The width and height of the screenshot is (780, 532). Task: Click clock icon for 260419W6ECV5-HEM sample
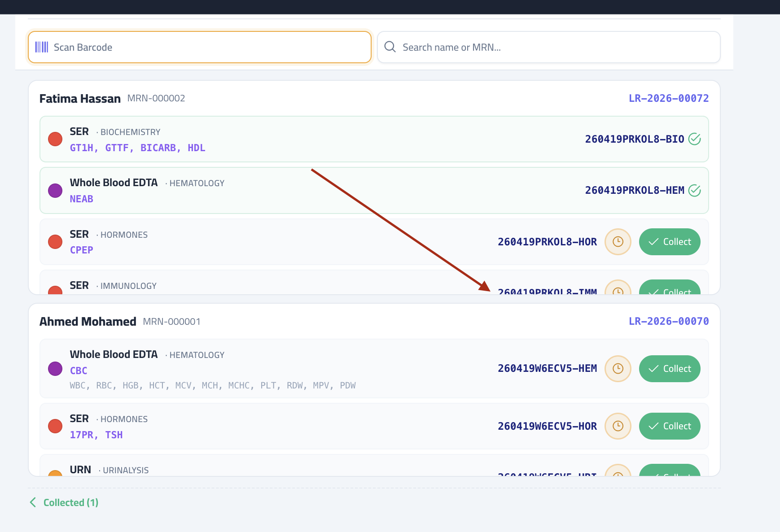point(618,369)
